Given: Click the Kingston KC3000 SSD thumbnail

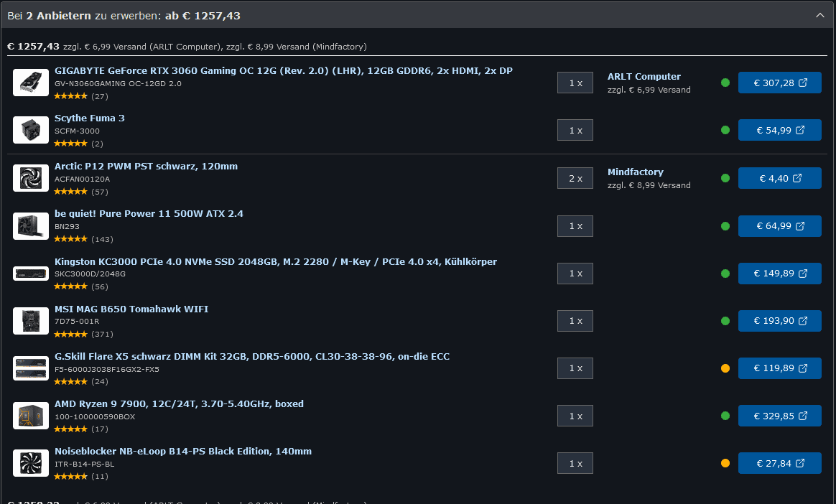Looking at the screenshot, I should coord(31,274).
